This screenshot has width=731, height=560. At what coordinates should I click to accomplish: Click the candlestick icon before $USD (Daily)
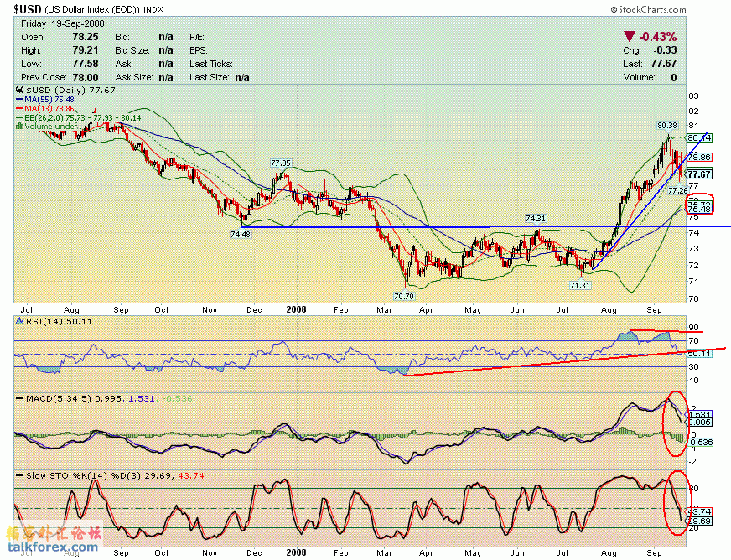pos(20,90)
